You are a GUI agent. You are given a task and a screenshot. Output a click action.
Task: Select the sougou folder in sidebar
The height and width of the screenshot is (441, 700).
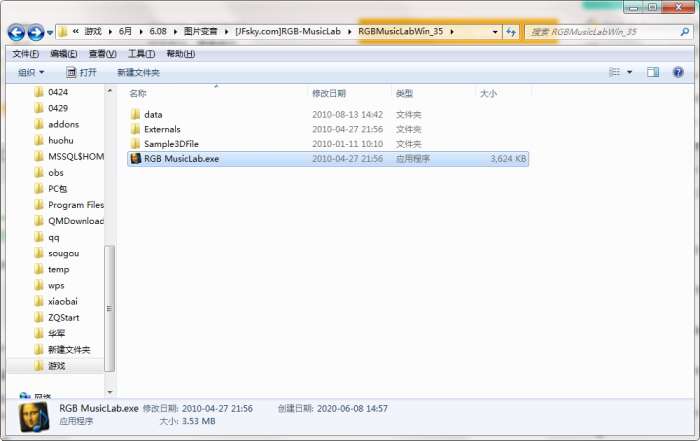tap(63, 254)
